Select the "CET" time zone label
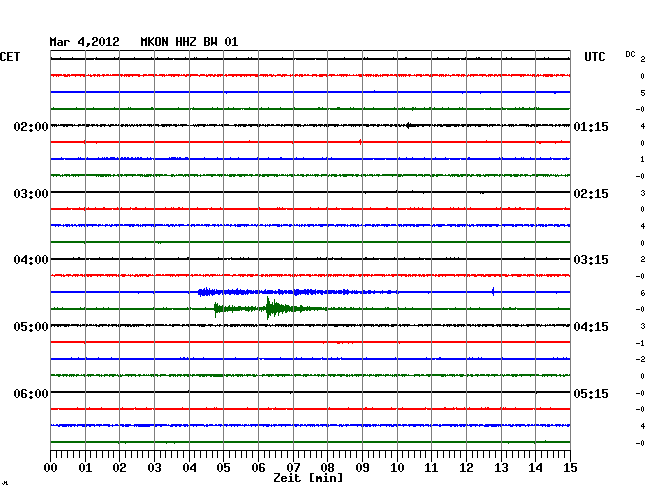This screenshot has width=650, height=494. tap(10, 57)
